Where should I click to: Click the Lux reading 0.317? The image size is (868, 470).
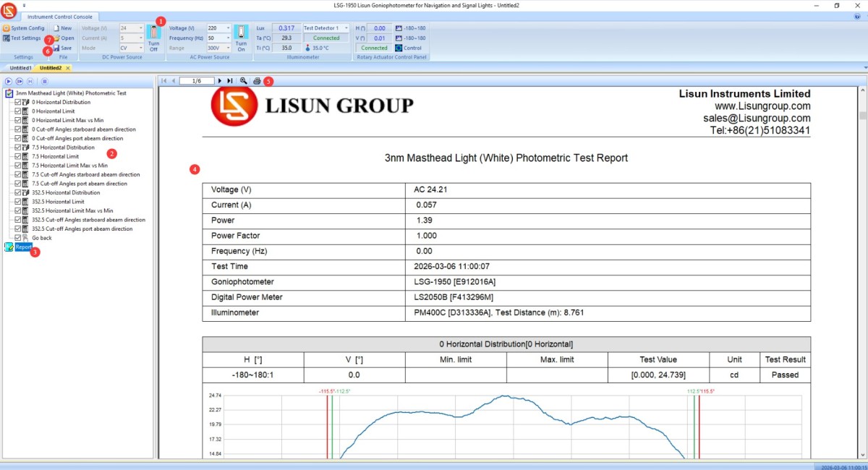[286, 28]
